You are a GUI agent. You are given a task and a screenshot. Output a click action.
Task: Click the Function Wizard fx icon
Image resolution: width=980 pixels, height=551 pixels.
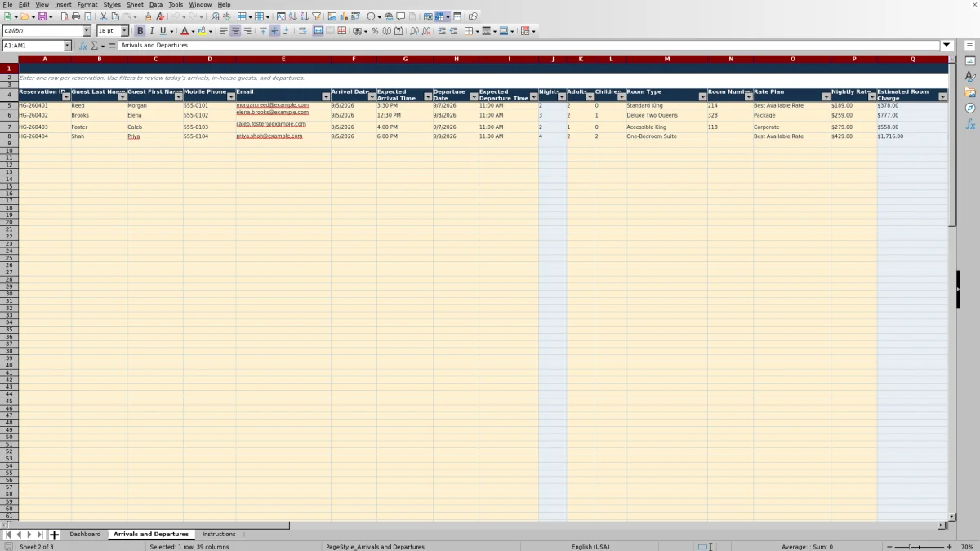(82, 46)
